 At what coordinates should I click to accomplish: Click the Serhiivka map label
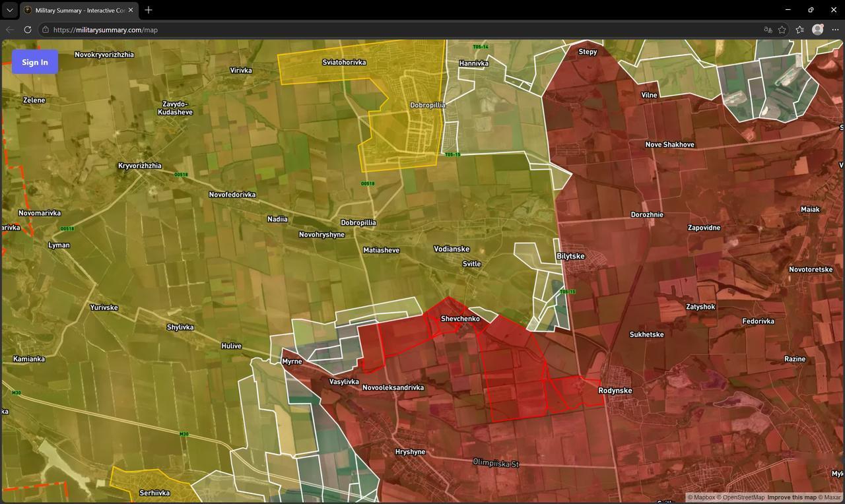[154, 493]
